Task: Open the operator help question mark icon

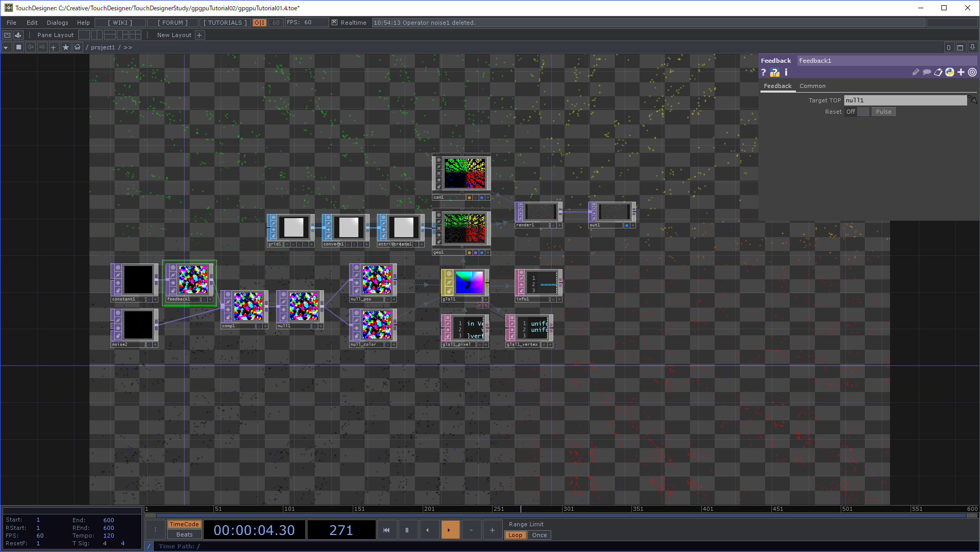Action: 764,73
